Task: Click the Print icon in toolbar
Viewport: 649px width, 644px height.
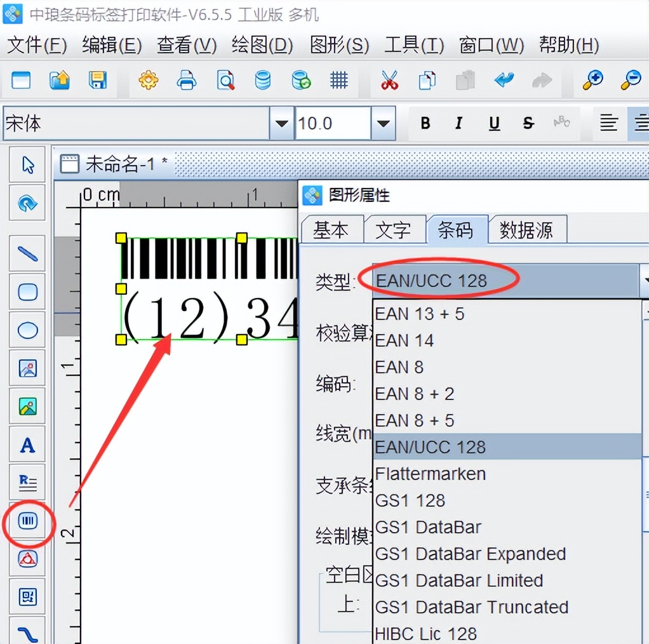Action: [187, 80]
